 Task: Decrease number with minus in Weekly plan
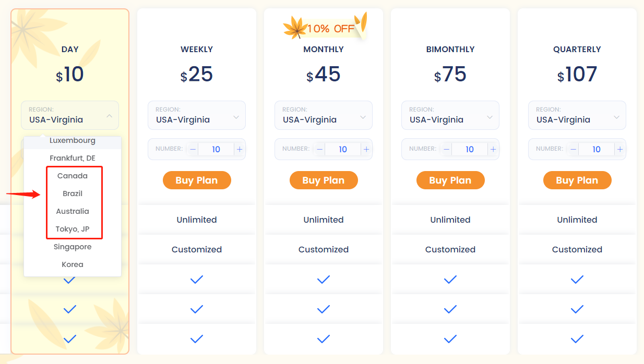point(193,149)
